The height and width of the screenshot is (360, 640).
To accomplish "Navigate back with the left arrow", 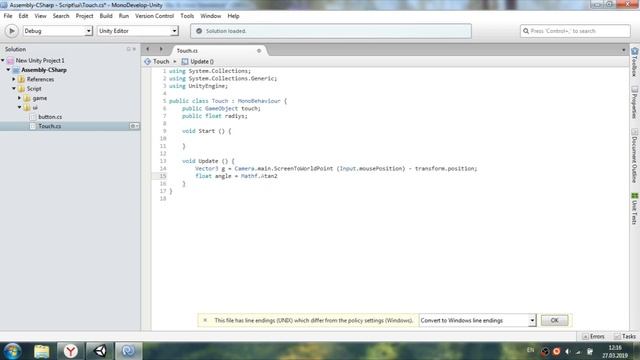I will (148, 49).
